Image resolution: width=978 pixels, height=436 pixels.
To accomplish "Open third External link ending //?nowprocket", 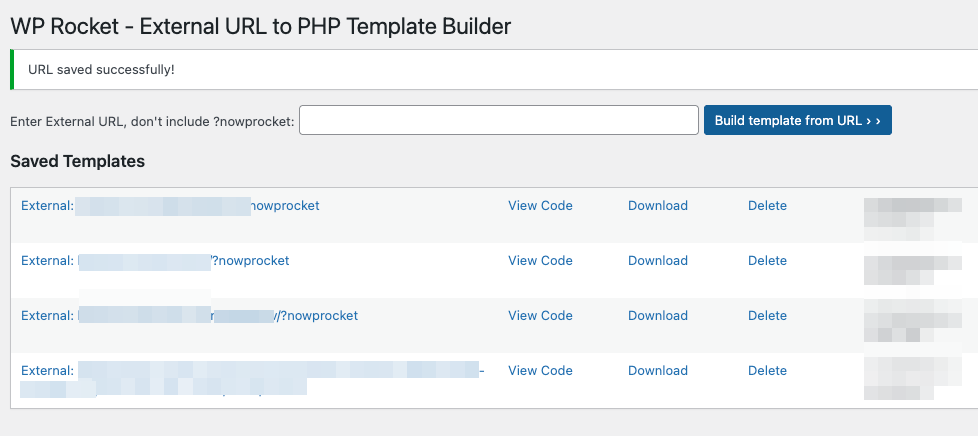I will 190,316.
